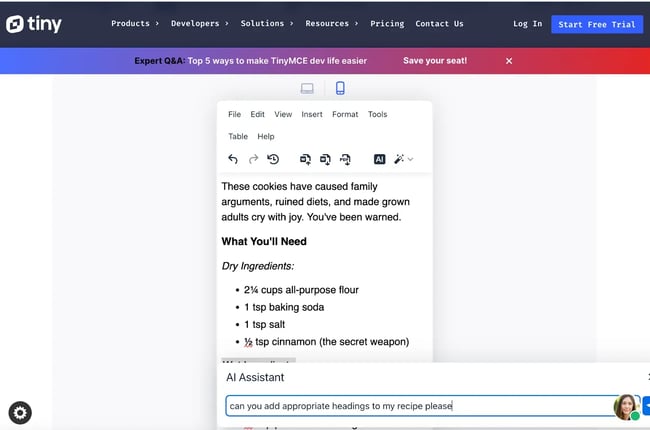
Task: Open the Edit menu
Action: (257, 114)
